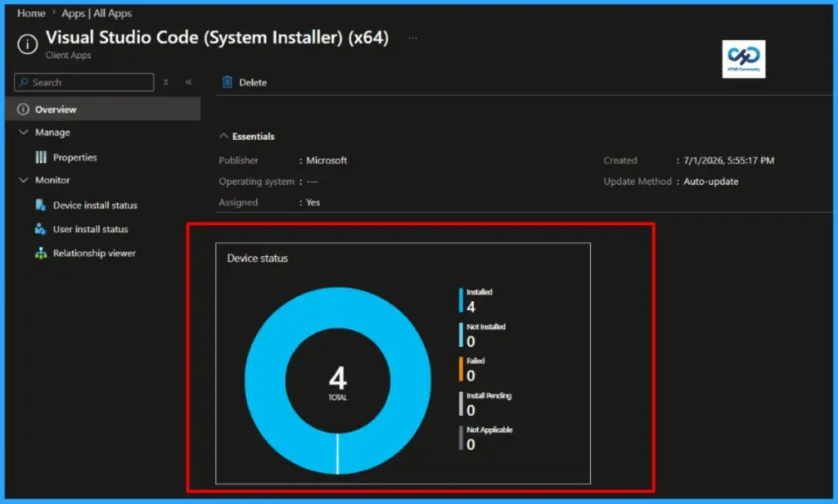Click the Device status card title
The height and width of the screenshot is (504, 838).
tap(258, 259)
